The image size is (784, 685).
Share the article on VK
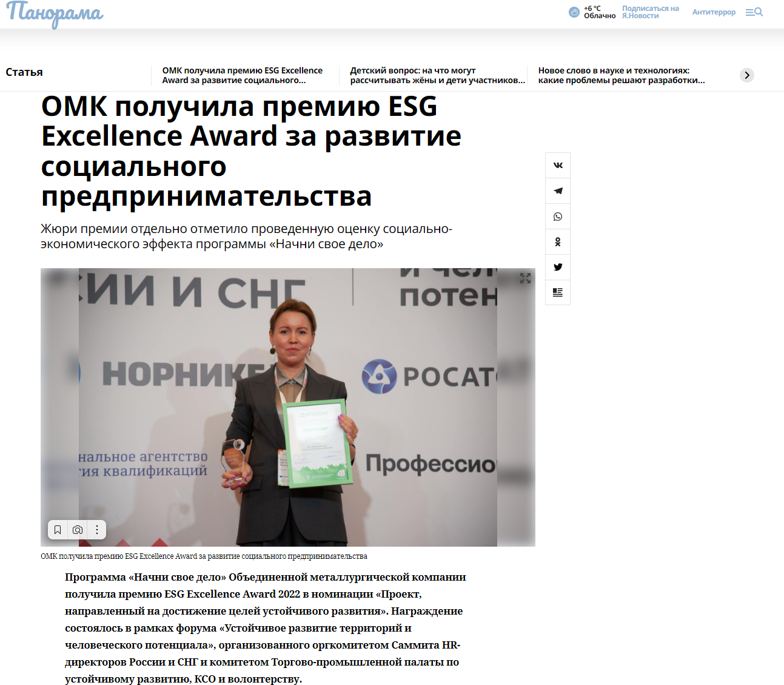pyautogui.click(x=558, y=165)
